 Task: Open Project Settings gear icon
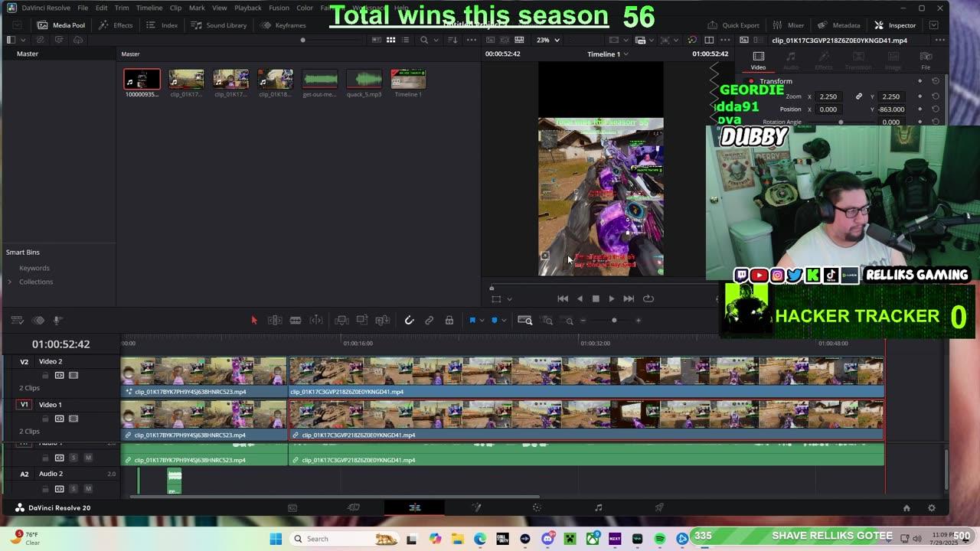pos(932,508)
